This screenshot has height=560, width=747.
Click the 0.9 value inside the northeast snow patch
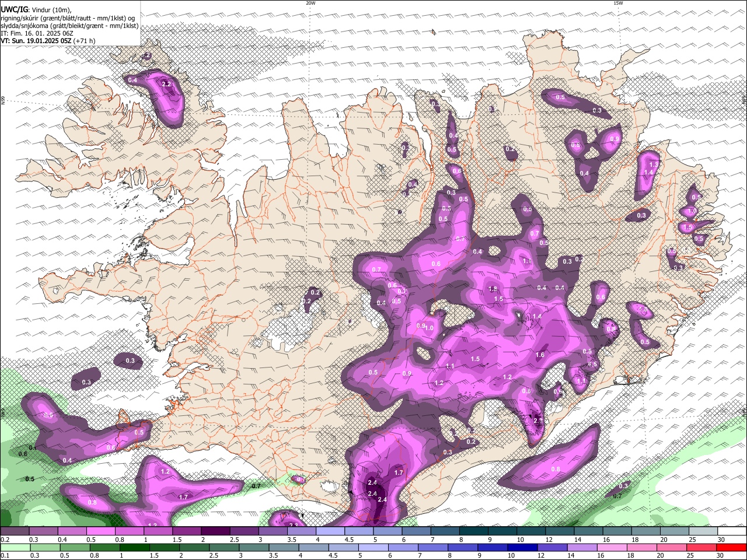coord(614,139)
